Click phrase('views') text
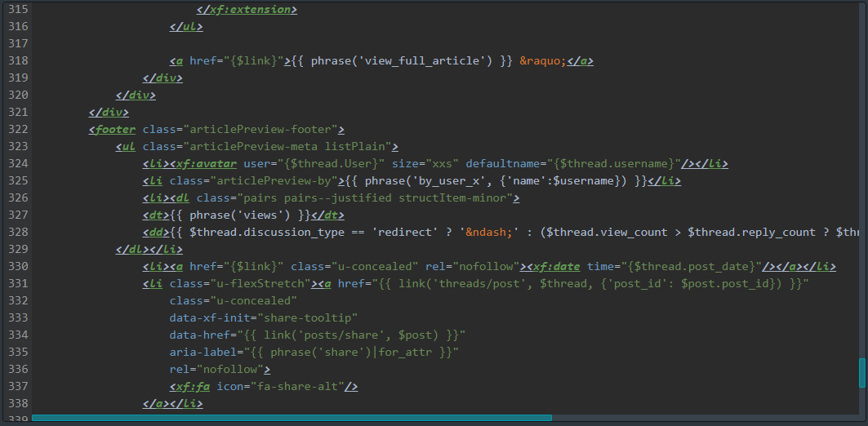Screen dimensions: 868x426 pos(240,215)
